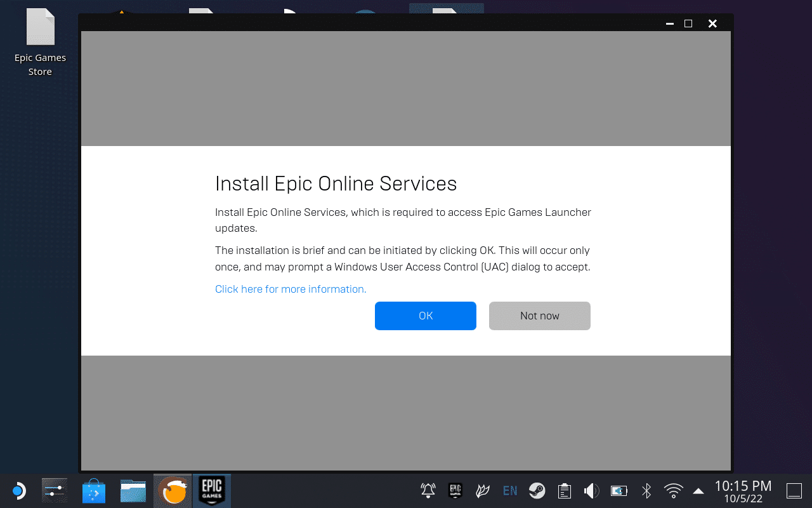
Task: Open the Dolphin file manager
Action: (133, 491)
